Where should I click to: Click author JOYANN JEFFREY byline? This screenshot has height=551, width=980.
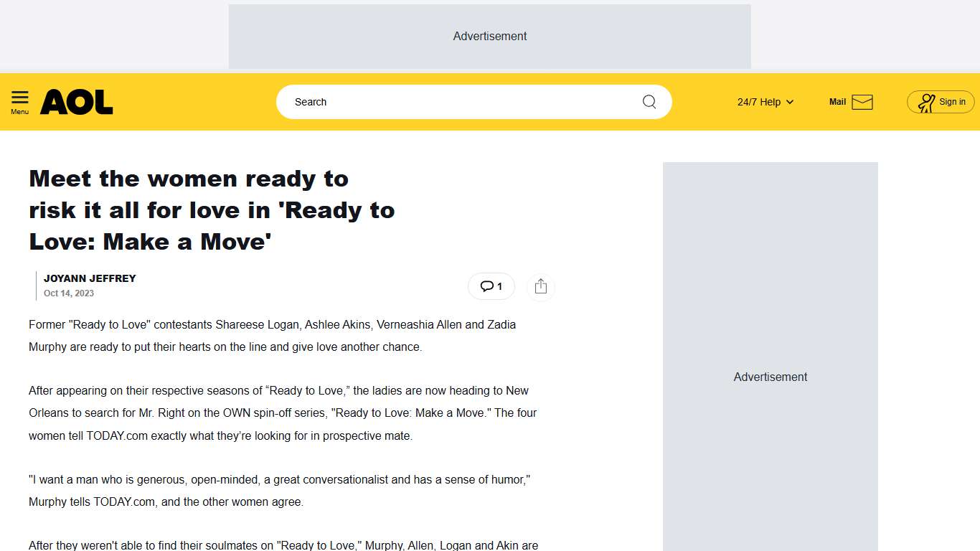(90, 278)
